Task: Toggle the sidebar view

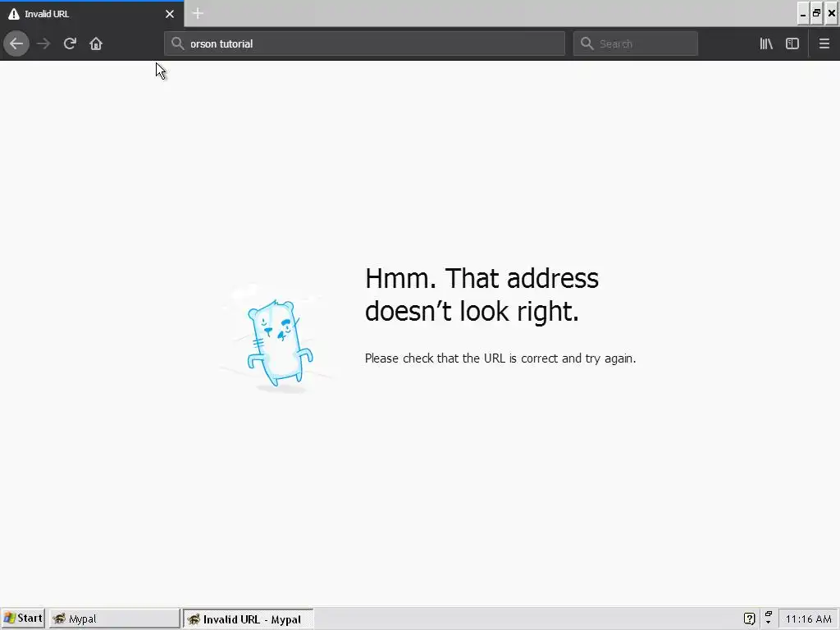Action: [x=792, y=43]
